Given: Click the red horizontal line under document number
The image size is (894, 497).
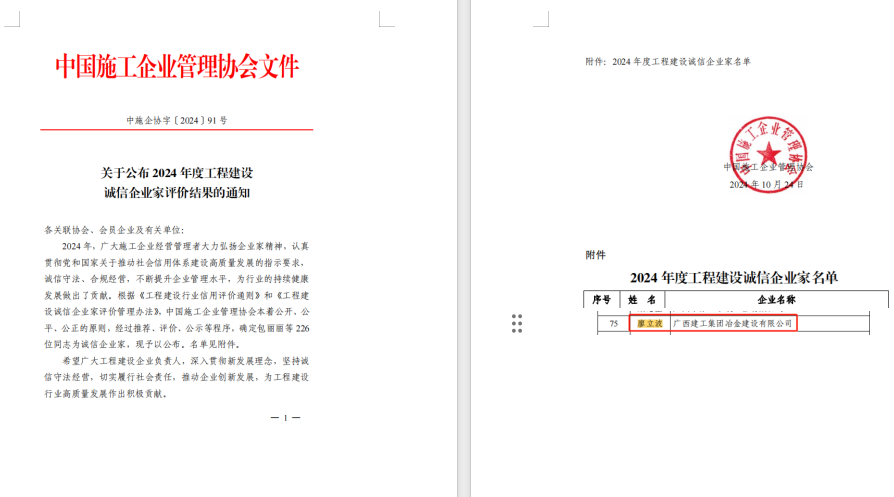Looking at the screenshot, I should pos(177,130).
